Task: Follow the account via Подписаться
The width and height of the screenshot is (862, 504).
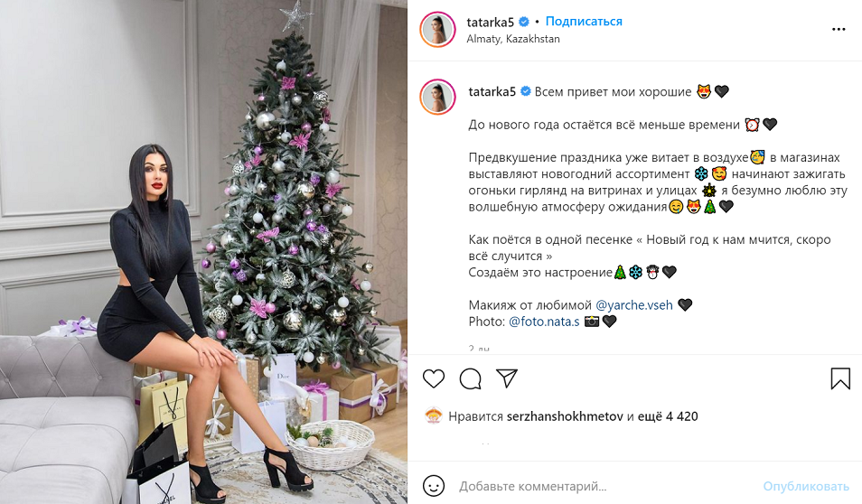Action: [x=584, y=22]
